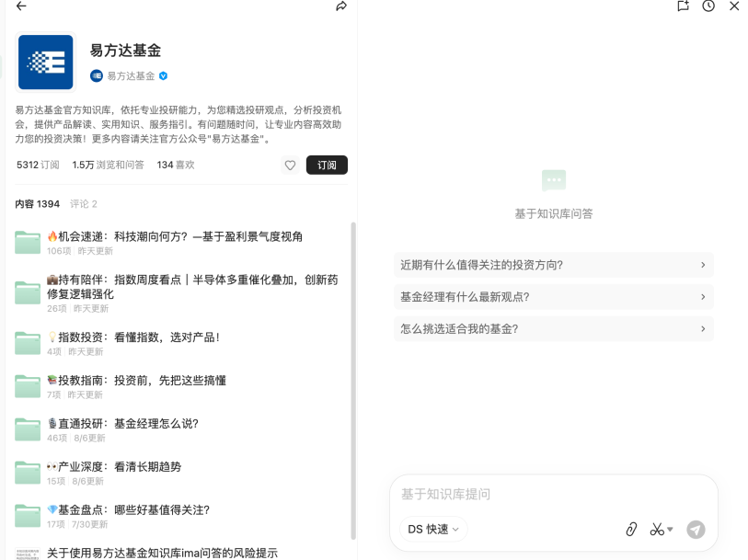Screen dimensions: 748x560
Task: Ask 近期有什么值得关注的投资方向 suggestion
Action: pos(554,265)
